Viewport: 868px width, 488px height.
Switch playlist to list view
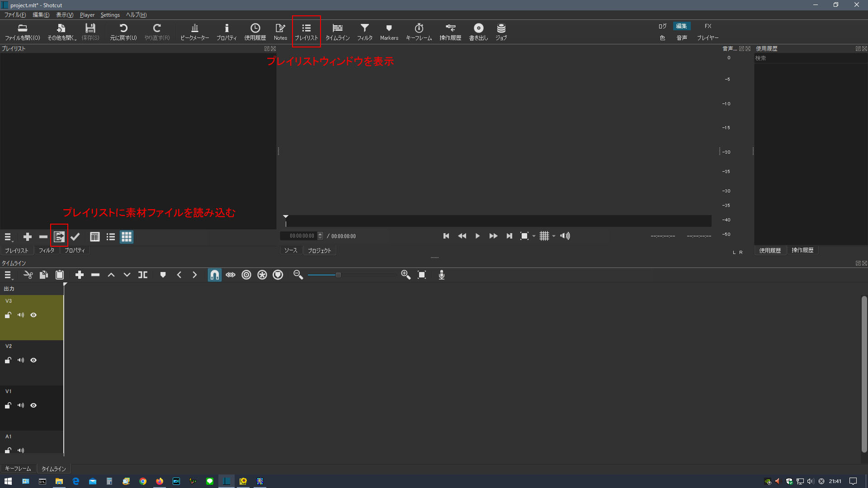pos(111,237)
